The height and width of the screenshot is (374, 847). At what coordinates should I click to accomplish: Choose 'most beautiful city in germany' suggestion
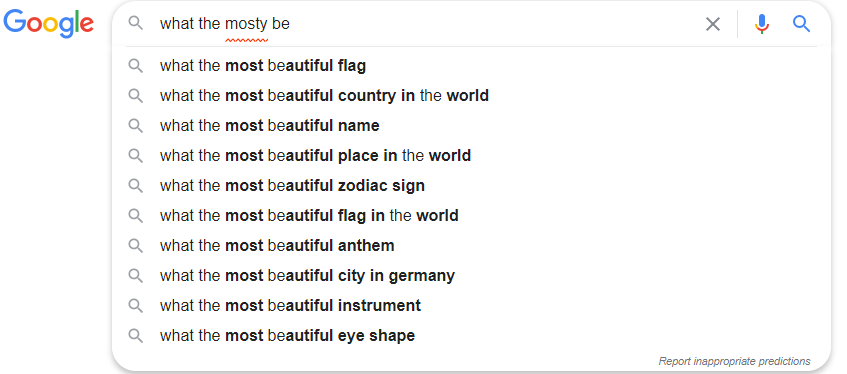click(x=471, y=276)
